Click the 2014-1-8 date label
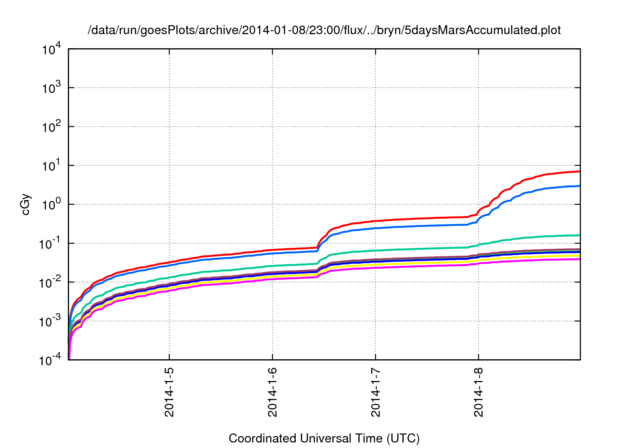 (478, 392)
